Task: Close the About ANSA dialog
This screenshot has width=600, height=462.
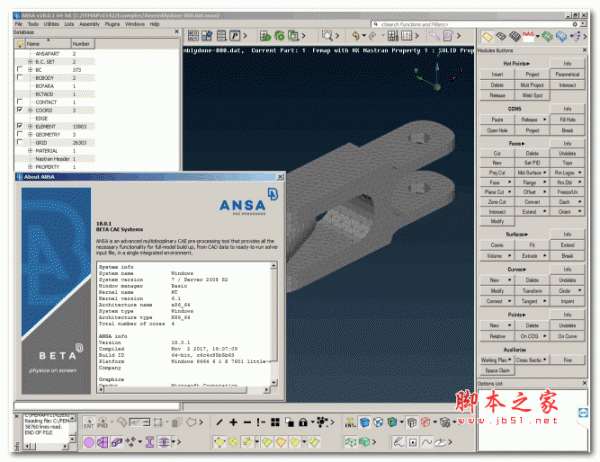Action: (280, 176)
